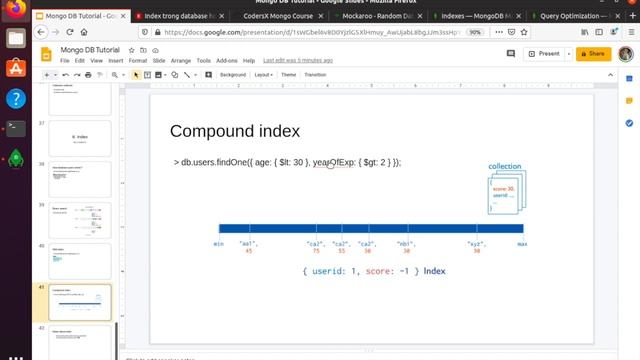Click the Last edit was 5 minutes ago link
The width and height of the screenshot is (640, 360).
click(x=298, y=60)
